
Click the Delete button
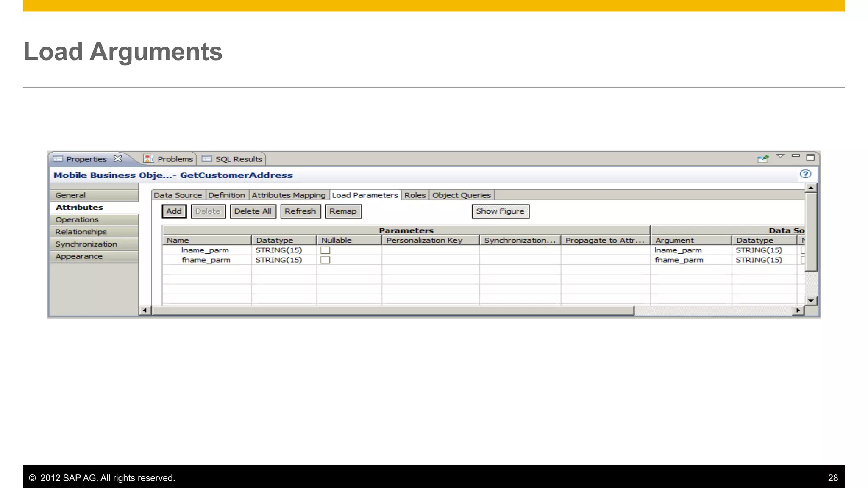[208, 211]
